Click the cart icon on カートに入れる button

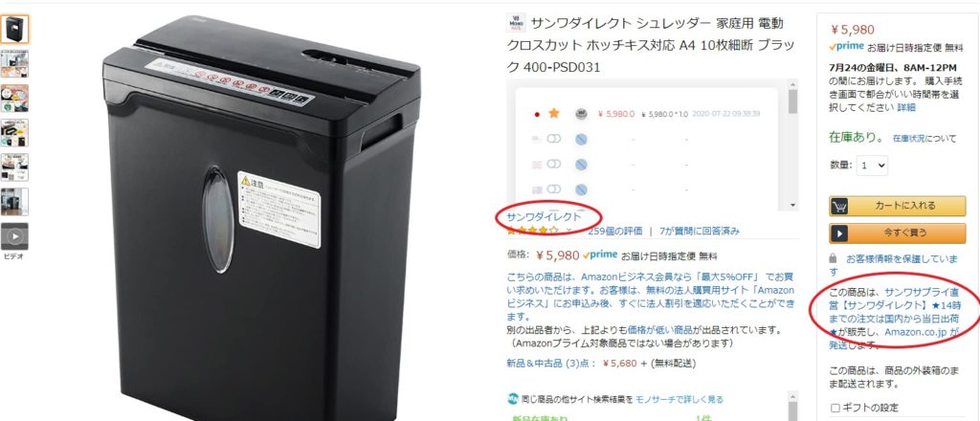(840, 206)
